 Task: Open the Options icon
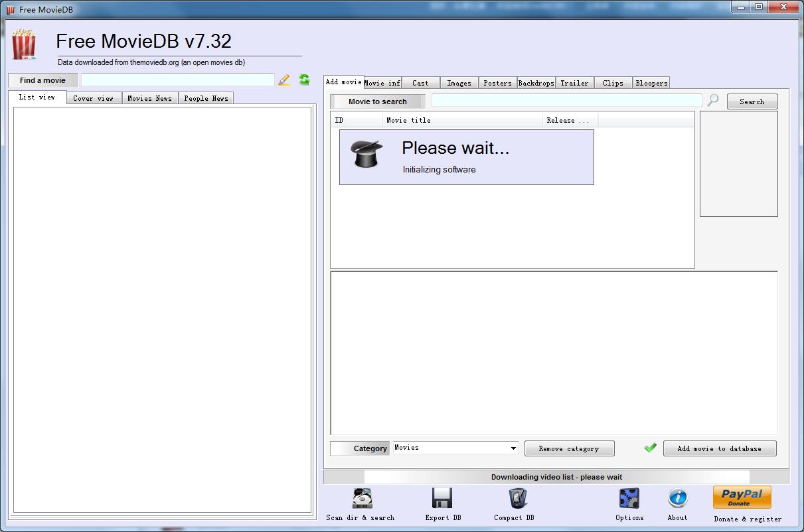tap(629, 498)
